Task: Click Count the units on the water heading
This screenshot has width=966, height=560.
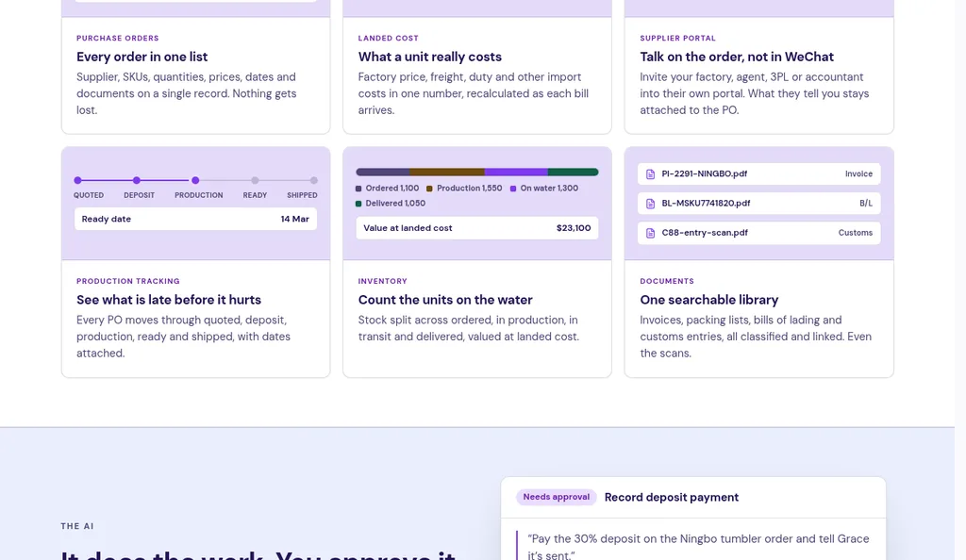Action: point(445,300)
